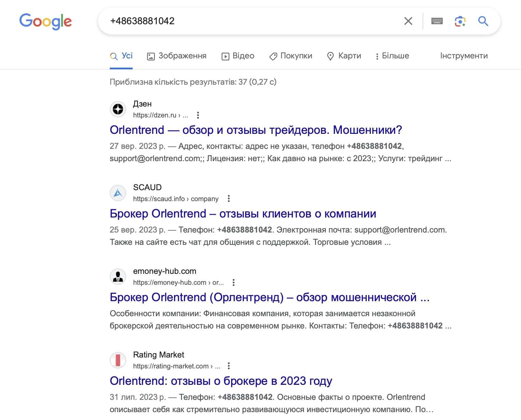Viewport: 521px width, 420px height.
Task: Click the emoney-hub.com favicon
Action: coord(118,277)
